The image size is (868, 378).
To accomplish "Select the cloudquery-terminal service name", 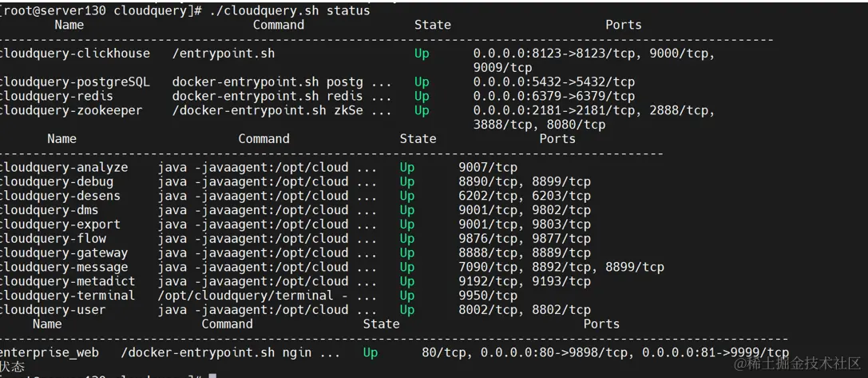I will (x=68, y=296).
